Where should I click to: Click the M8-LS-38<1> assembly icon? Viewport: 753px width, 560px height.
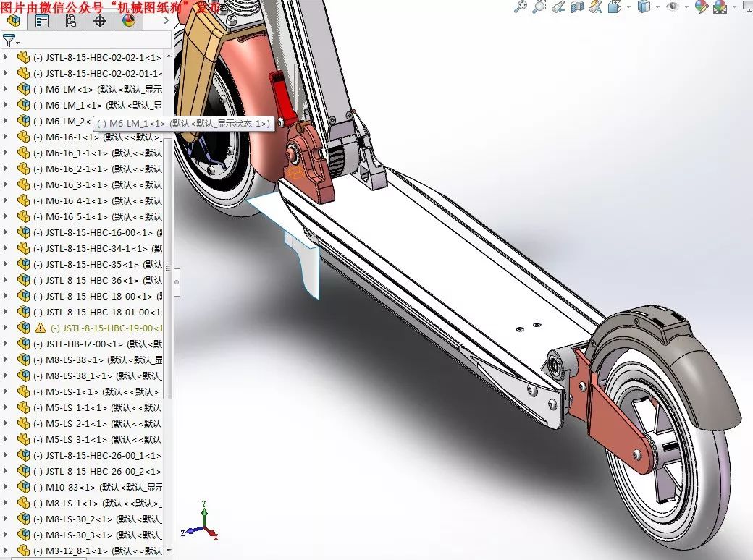23,360
